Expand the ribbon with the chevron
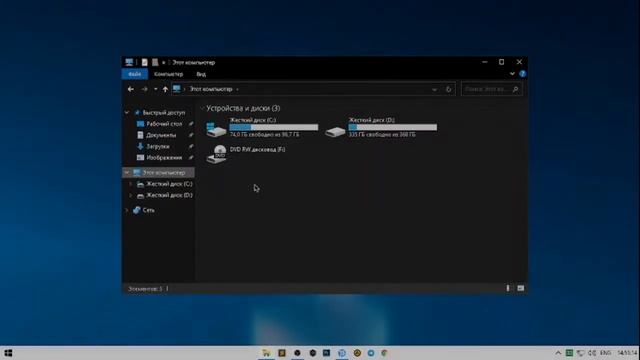Viewport: 640px width, 360px height. tap(512, 74)
